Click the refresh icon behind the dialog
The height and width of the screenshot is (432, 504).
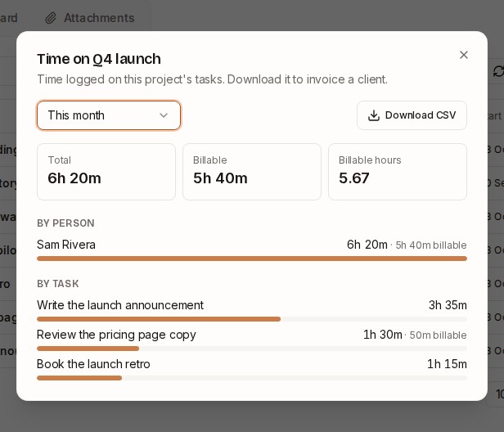[x=498, y=71]
